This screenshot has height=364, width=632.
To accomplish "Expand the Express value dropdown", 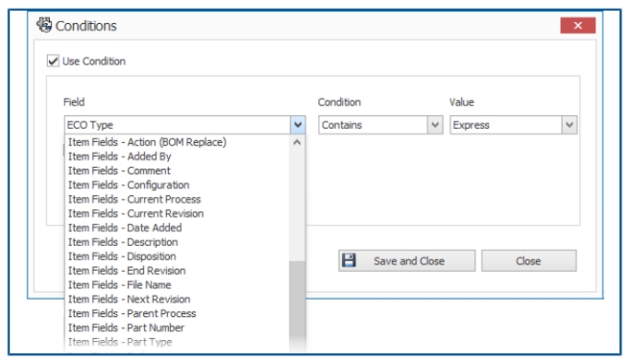I will click(569, 124).
